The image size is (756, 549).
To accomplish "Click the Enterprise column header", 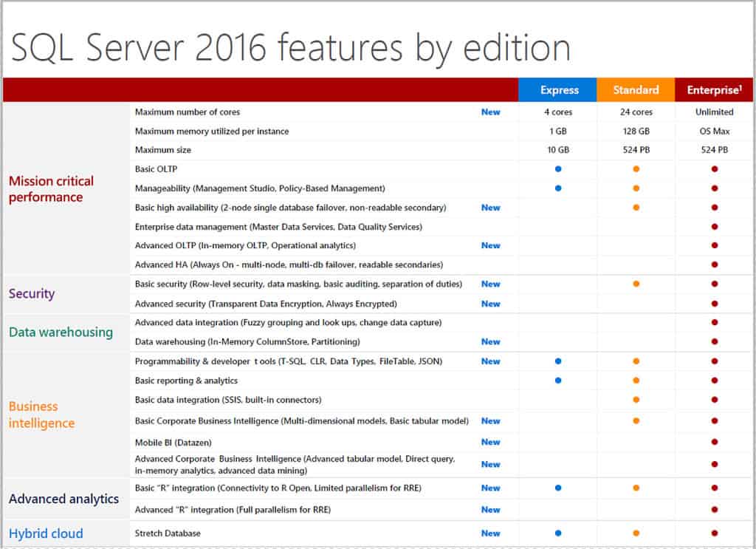I will [x=714, y=89].
